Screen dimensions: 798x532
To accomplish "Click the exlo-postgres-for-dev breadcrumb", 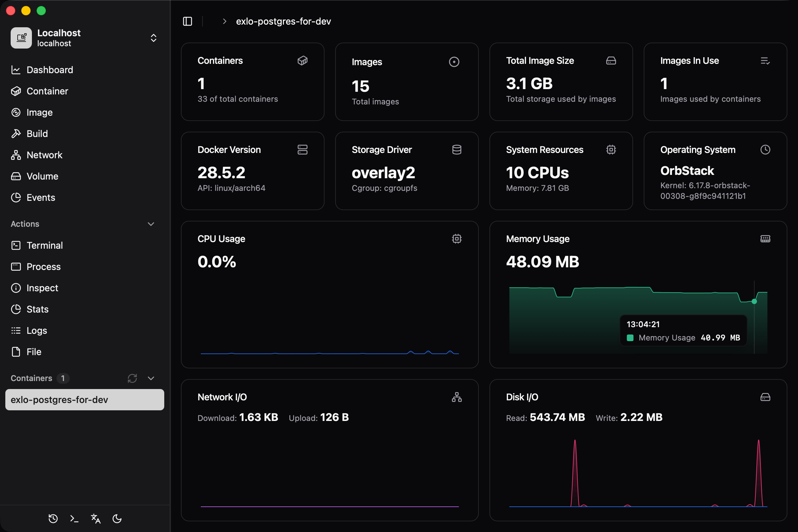I will (283, 21).
